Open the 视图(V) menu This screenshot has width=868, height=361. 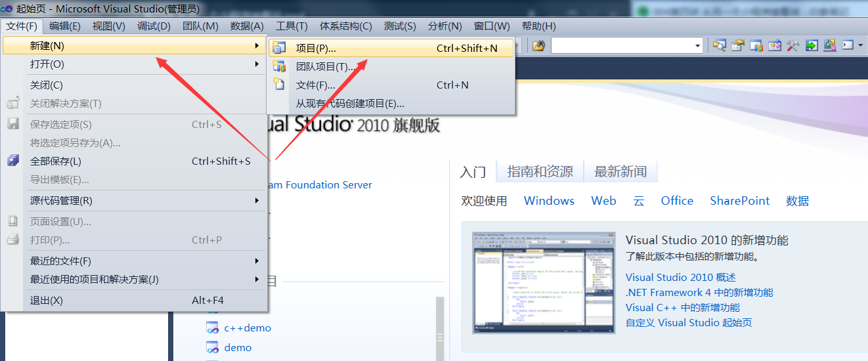pos(109,26)
